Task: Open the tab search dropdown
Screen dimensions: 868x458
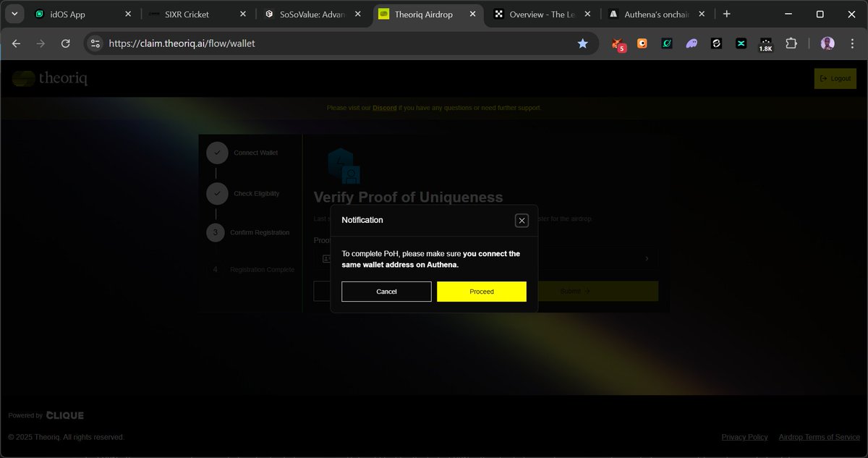Action: click(14, 14)
